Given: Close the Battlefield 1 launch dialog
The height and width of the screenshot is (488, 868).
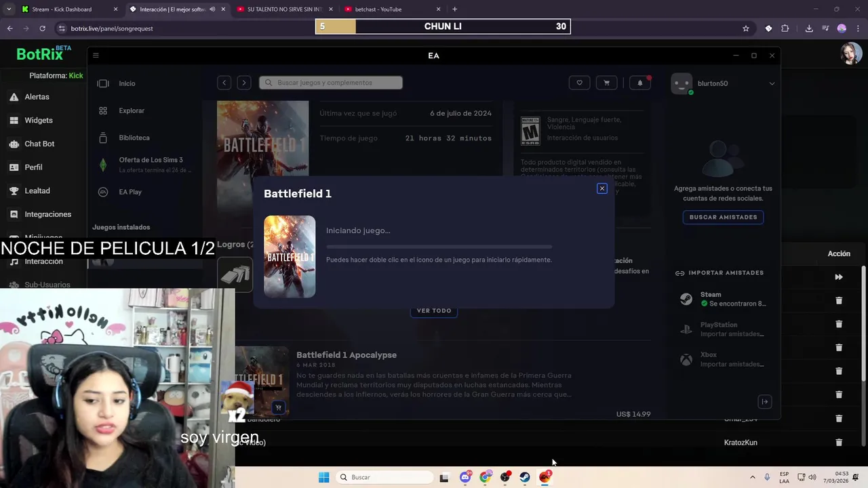Looking at the screenshot, I should pos(601,188).
